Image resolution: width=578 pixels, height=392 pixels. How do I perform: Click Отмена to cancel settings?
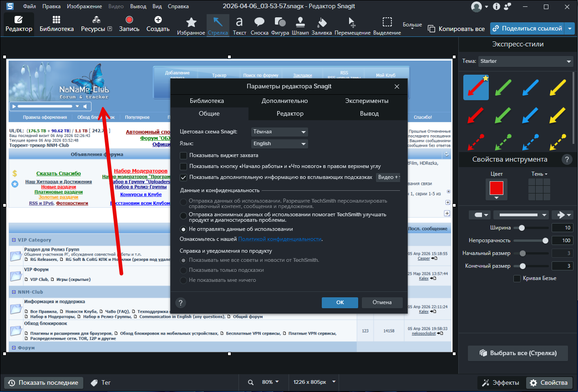click(382, 302)
